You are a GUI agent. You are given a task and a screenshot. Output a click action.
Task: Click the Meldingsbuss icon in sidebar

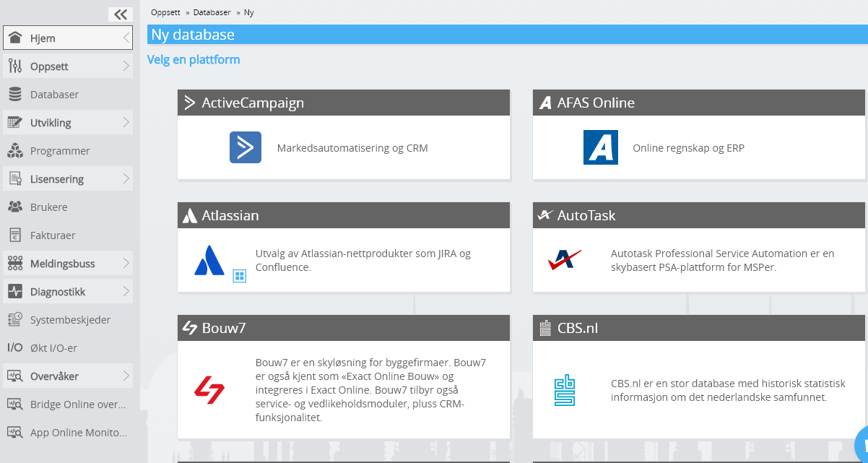15,264
